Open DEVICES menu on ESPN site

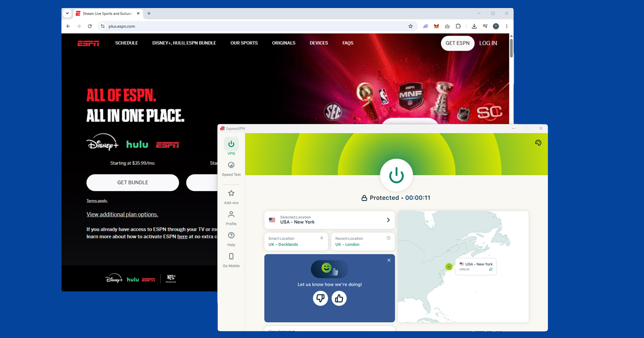click(319, 43)
